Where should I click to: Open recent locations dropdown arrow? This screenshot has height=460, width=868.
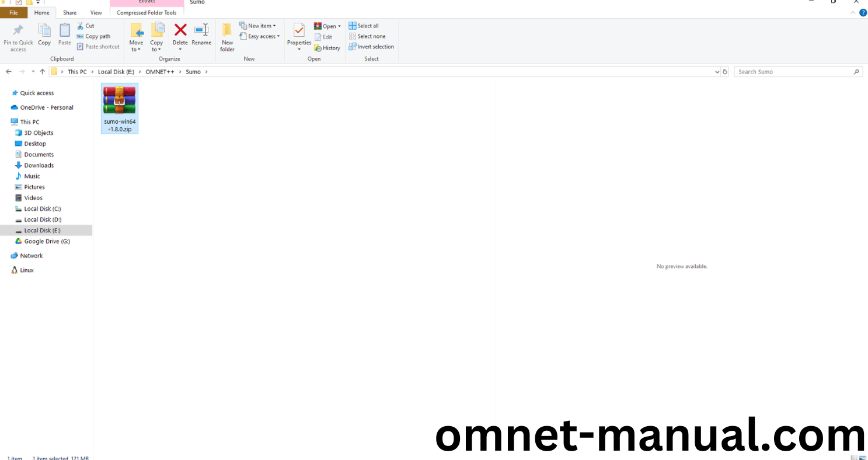(x=33, y=72)
